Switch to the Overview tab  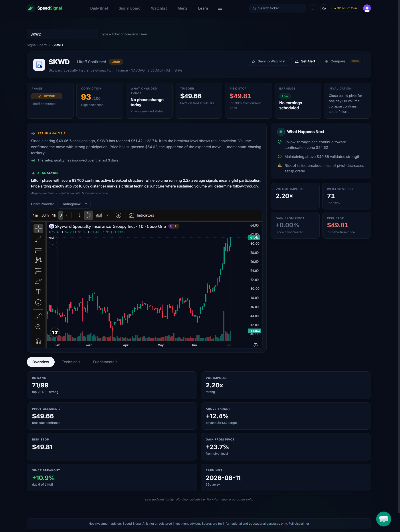coord(41,362)
